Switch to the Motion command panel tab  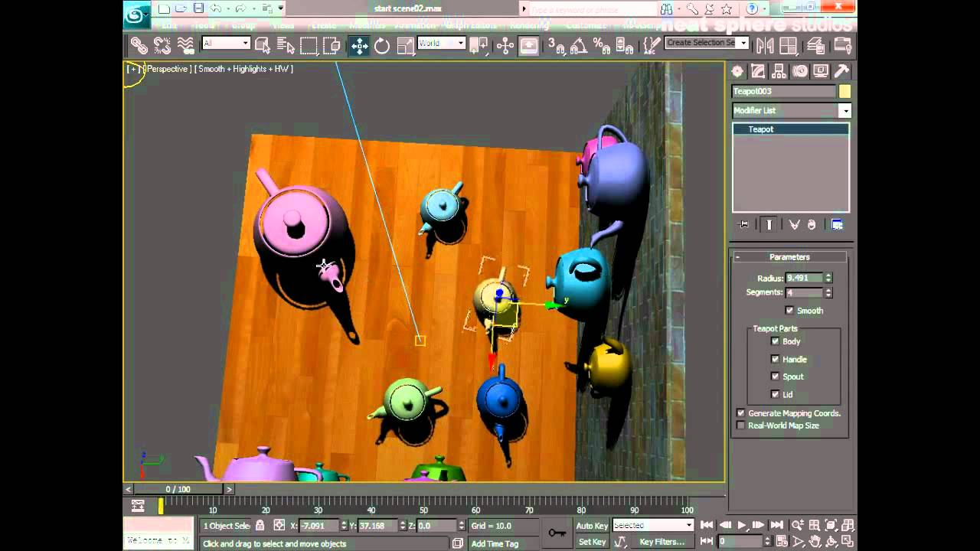[x=799, y=71]
